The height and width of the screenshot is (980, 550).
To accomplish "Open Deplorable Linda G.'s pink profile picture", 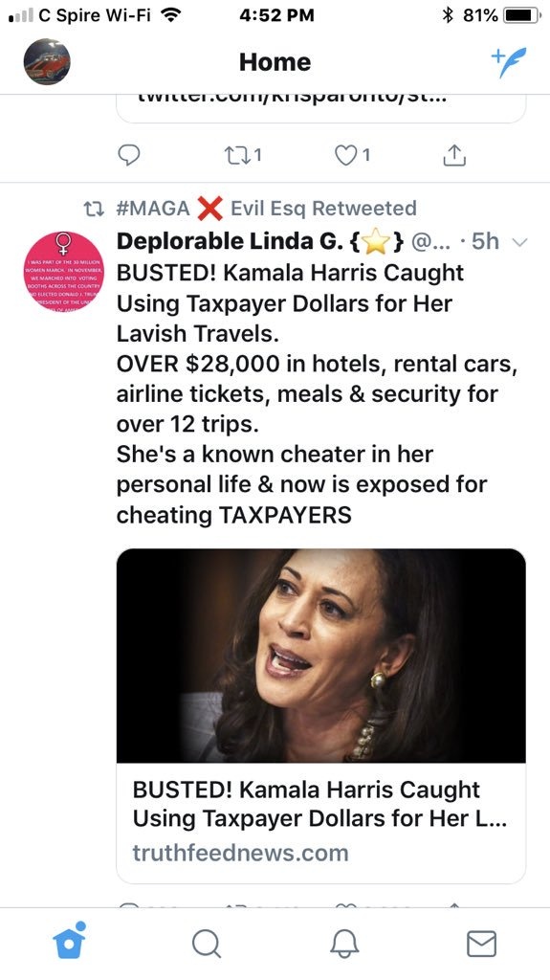I will pos(64,271).
